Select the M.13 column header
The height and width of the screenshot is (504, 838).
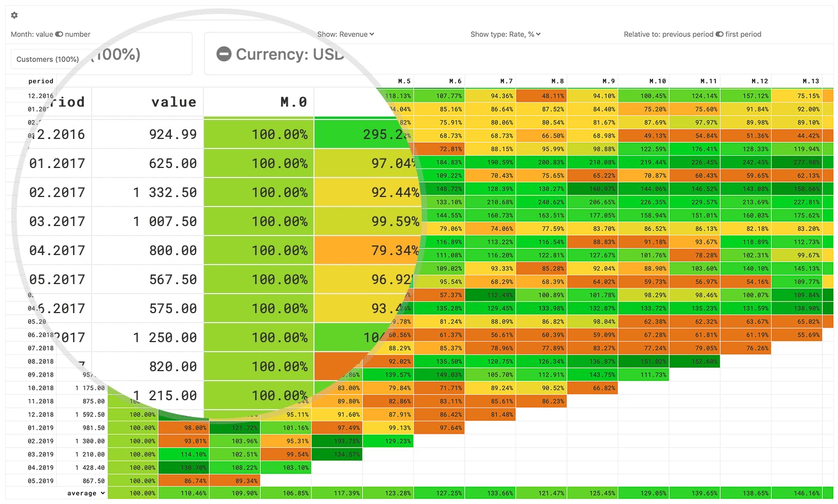[x=811, y=81]
